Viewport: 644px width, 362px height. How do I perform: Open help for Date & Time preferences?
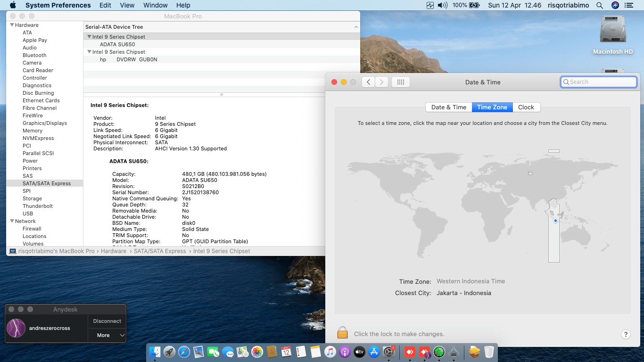[x=626, y=335]
